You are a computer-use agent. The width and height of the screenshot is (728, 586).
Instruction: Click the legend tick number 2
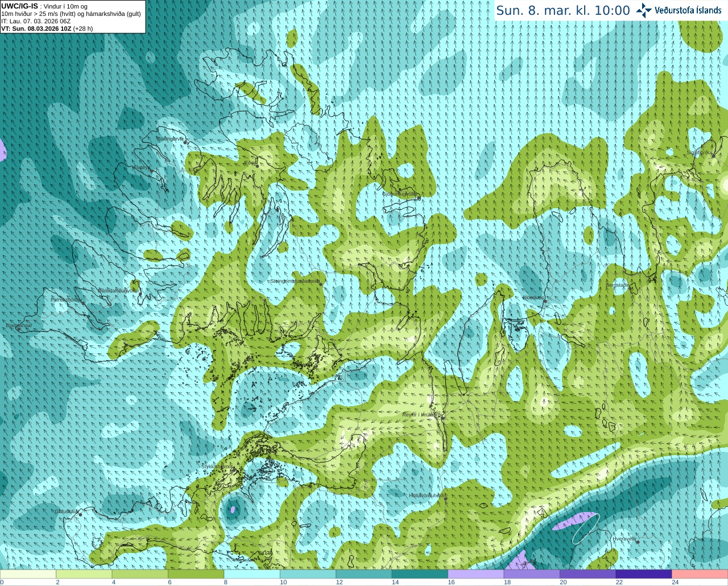57,582
